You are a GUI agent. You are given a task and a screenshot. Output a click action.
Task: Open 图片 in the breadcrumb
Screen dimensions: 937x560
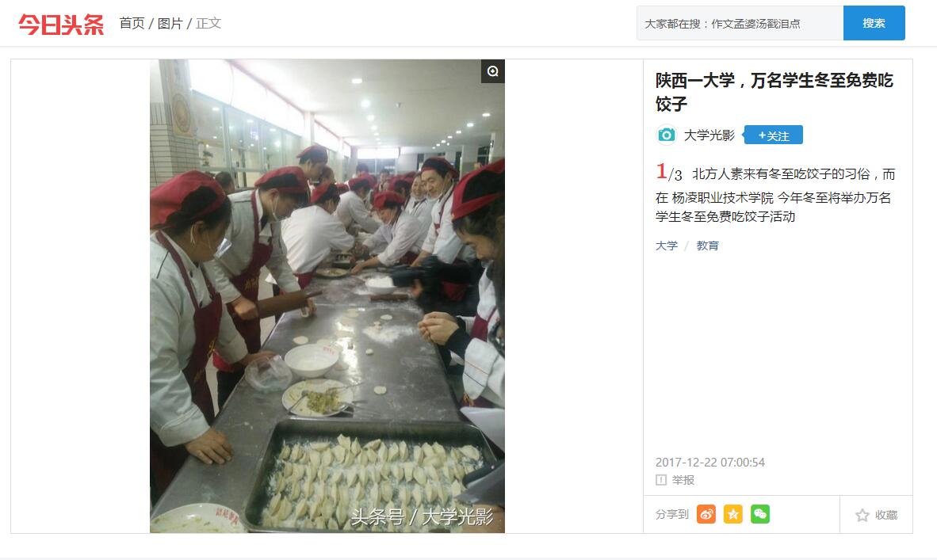pos(170,23)
